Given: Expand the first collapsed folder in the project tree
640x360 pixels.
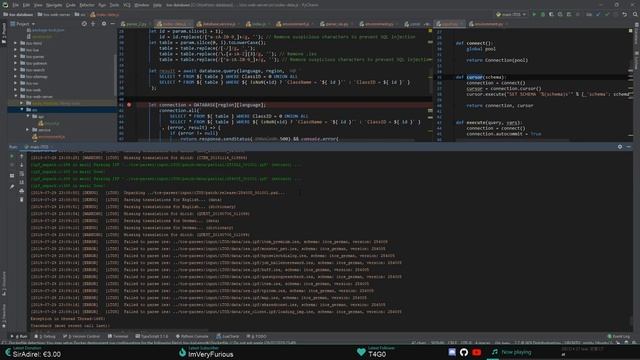Looking at the screenshot, I should tap(16, 43).
